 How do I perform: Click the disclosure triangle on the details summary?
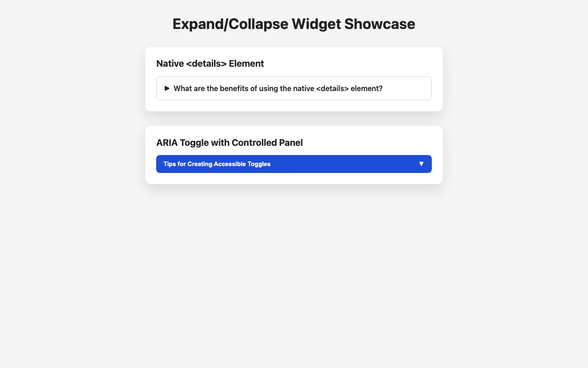(167, 88)
